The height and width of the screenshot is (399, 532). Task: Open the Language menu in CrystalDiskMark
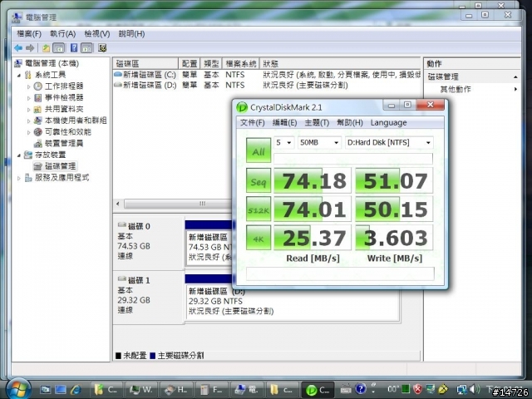(x=388, y=122)
